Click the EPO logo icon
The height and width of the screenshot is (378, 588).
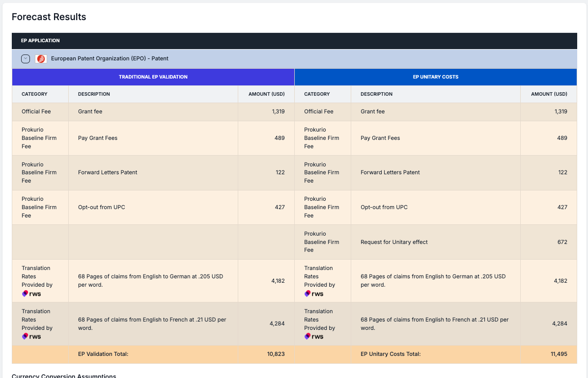coord(41,59)
